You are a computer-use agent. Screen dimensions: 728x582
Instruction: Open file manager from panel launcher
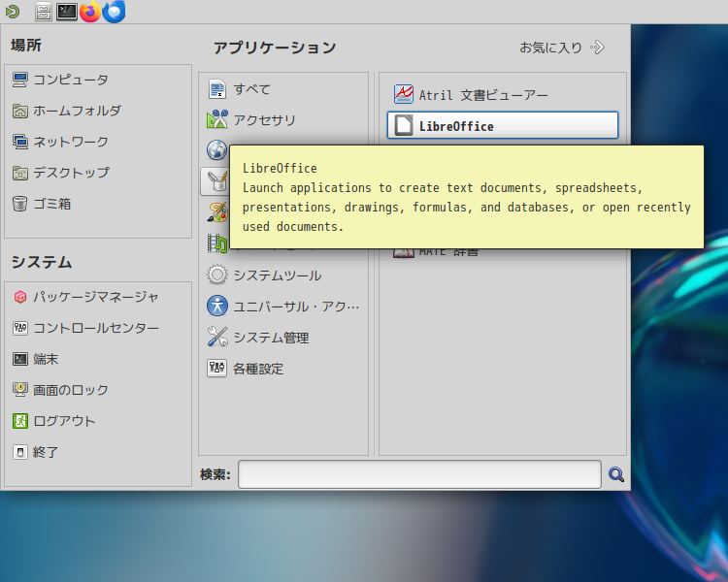[43, 12]
